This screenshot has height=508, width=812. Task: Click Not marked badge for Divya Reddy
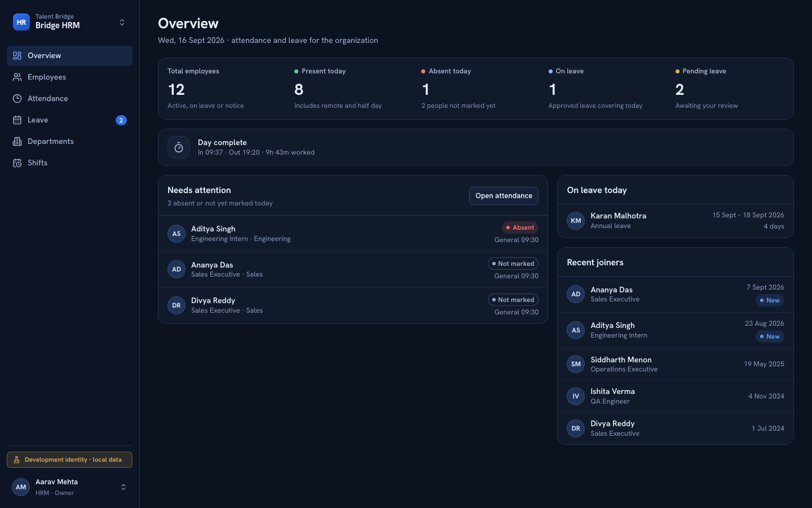pos(513,300)
